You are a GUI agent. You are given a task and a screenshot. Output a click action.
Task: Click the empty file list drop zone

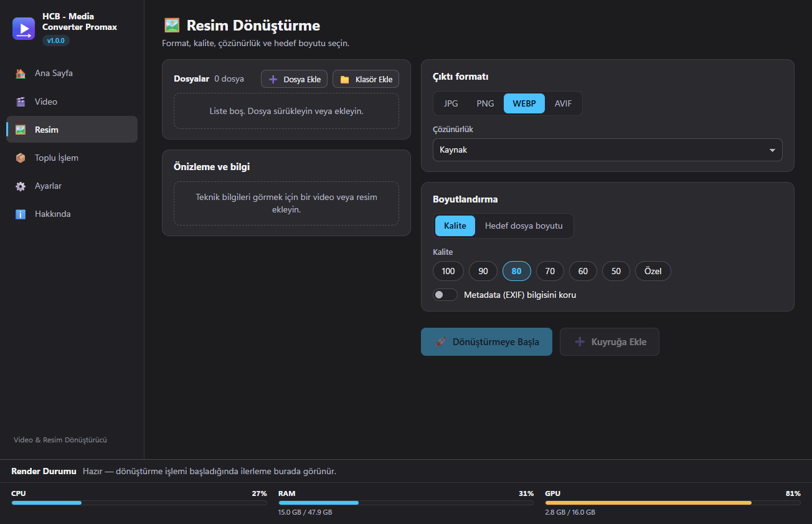point(286,111)
